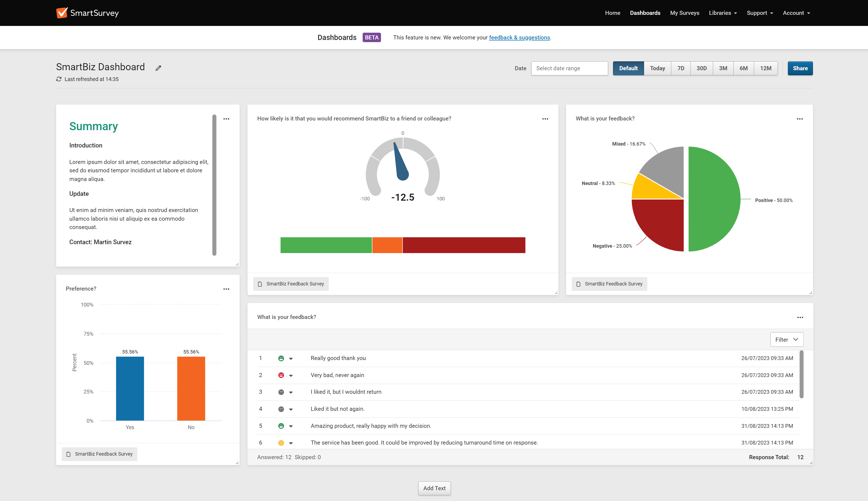Open the Support dropdown menu
Viewport: 868px width, 501px height.
click(760, 12)
